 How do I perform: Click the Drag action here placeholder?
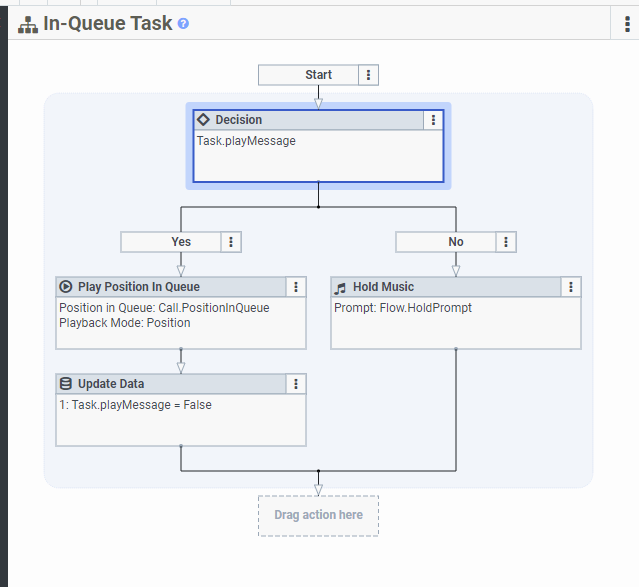[318, 515]
